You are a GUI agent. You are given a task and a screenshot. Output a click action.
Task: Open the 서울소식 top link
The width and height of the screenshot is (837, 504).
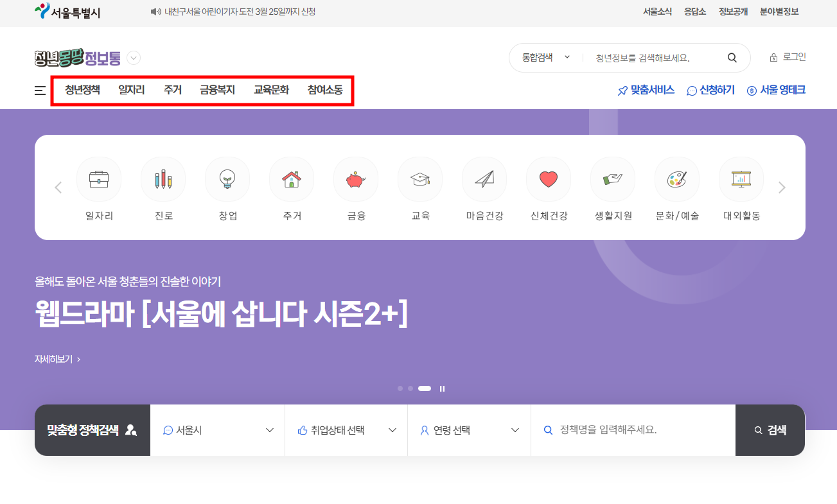(x=657, y=12)
